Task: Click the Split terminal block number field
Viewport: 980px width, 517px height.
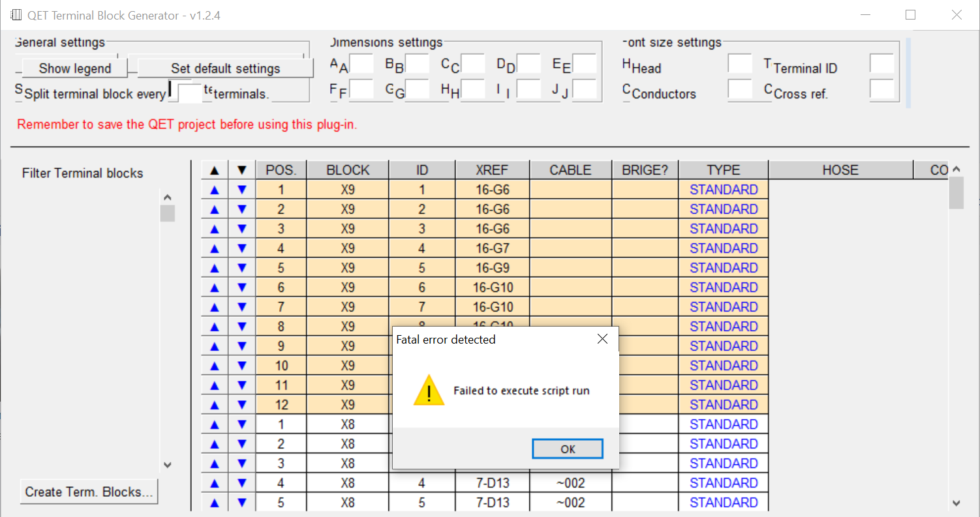Action: (190, 93)
